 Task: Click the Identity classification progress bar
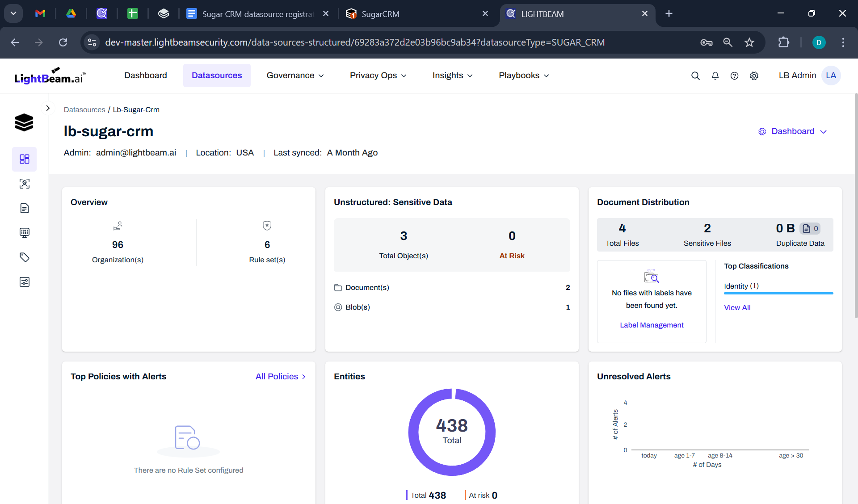[x=778, y=293]
